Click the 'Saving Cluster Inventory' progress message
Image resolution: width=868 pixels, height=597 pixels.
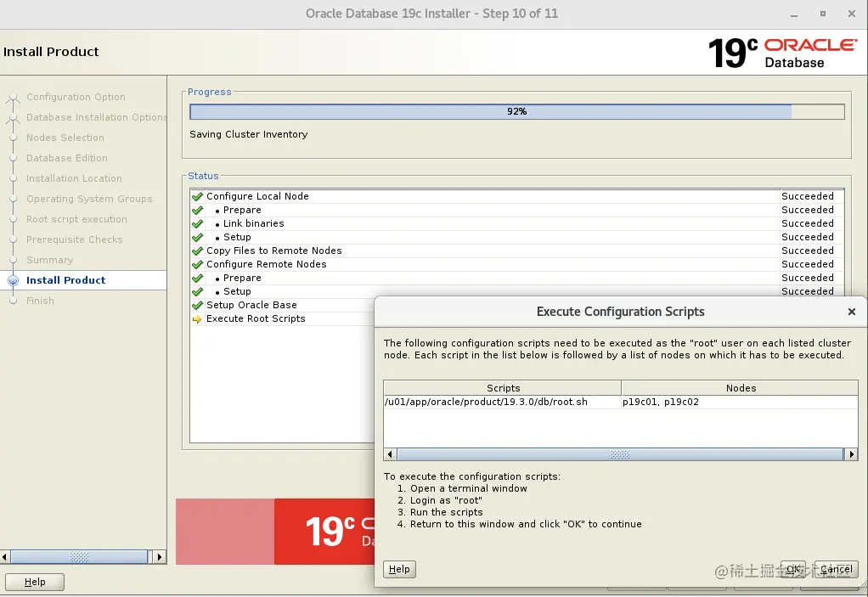click(x=249, y=134)
